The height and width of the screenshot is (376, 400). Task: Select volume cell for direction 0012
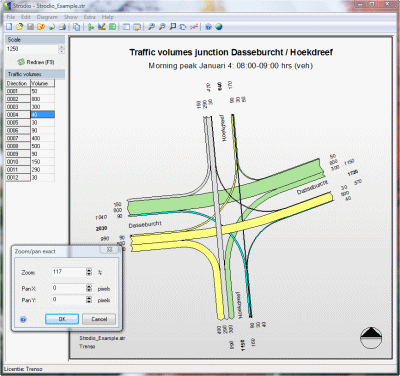tap(42, 177)
